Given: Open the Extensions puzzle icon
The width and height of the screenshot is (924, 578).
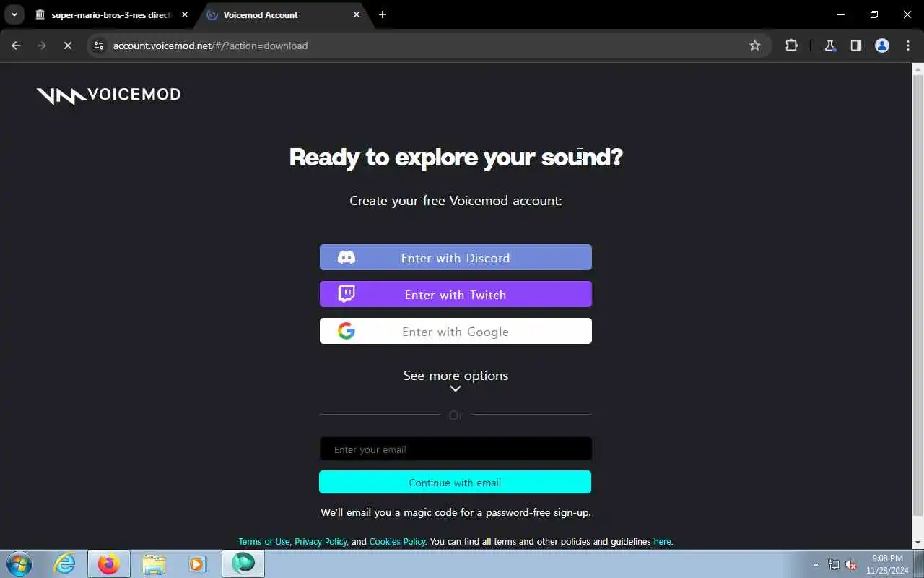Looking at the screenshot, I should (791, 46).
